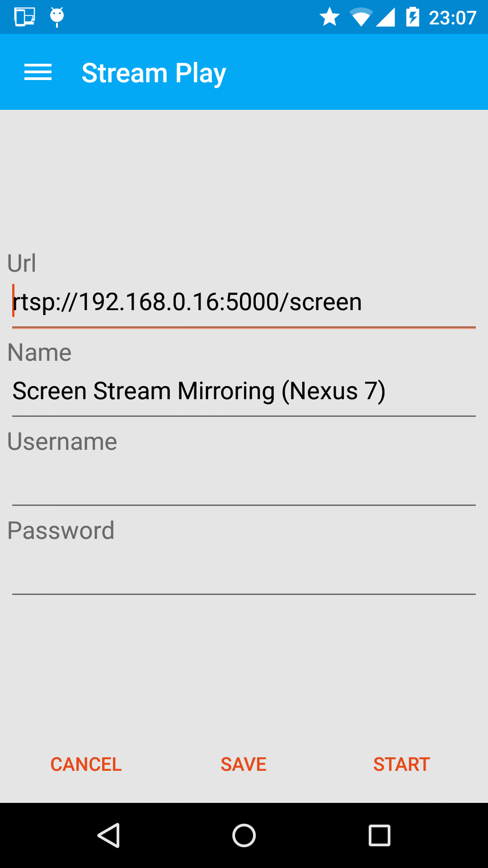
Task: Click the START button
Action: tap(402, 764)
